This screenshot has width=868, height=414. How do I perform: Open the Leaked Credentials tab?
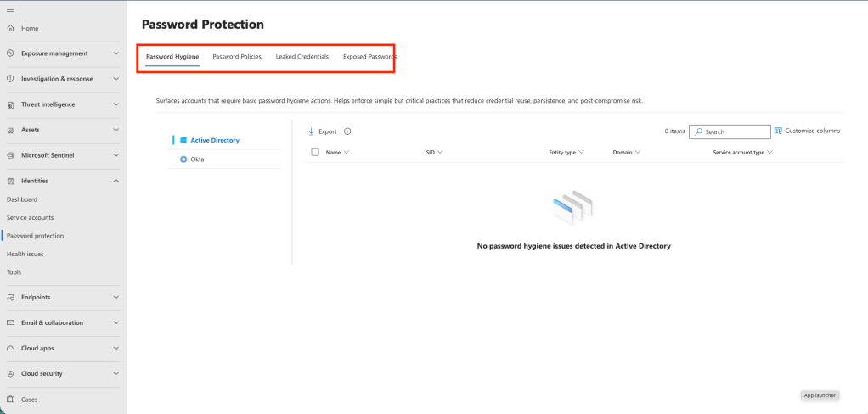(x=302, y=57)
